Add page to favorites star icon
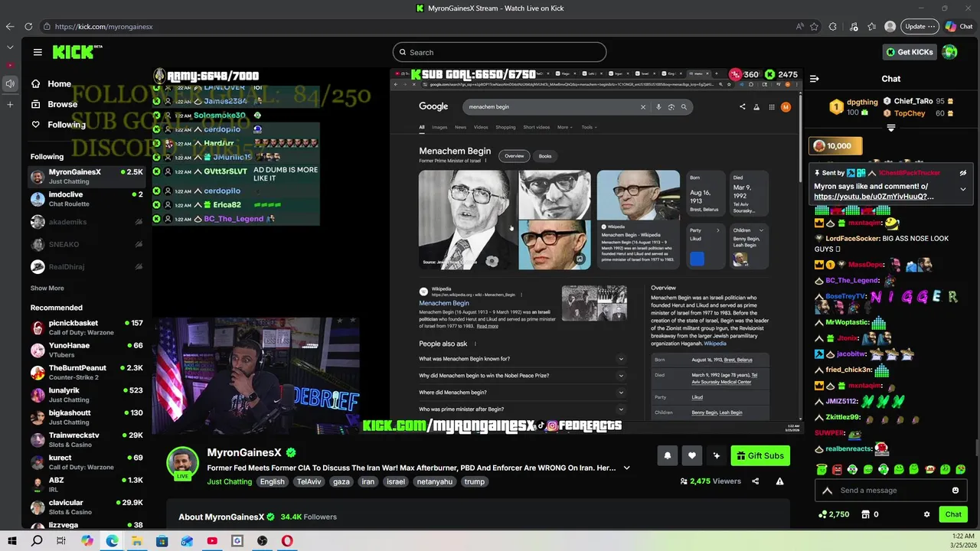This screenshot has width=980, height=551. click(x=814, y=26)
